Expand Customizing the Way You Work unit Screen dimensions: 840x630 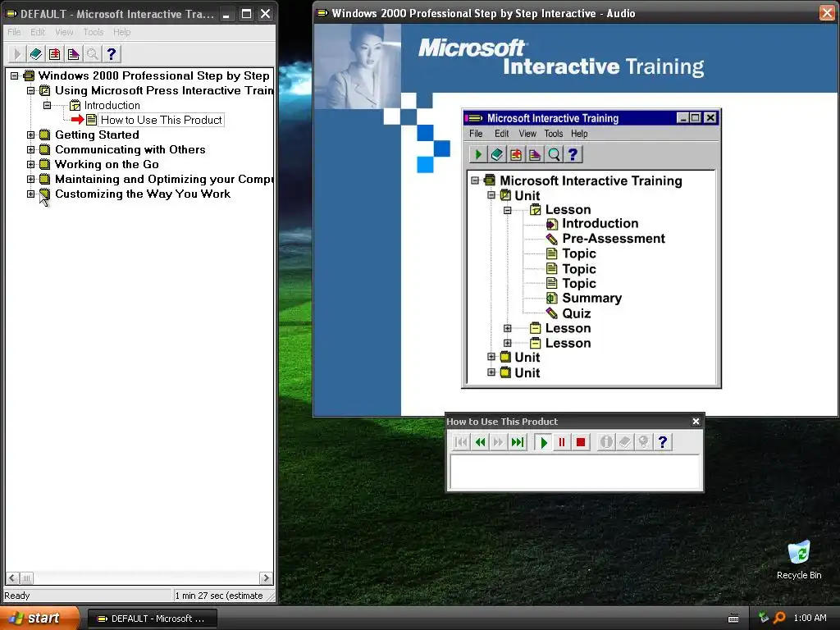[30, 194]
